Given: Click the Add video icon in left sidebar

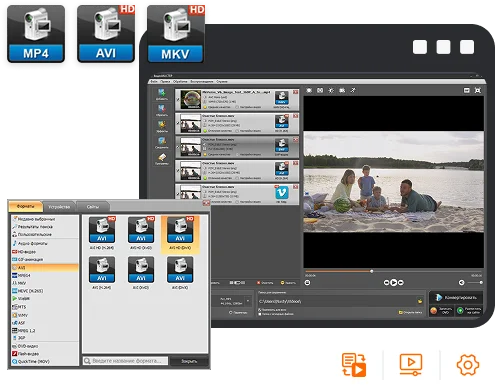Looking at the screenshot, I should click(x=162, y=93).
